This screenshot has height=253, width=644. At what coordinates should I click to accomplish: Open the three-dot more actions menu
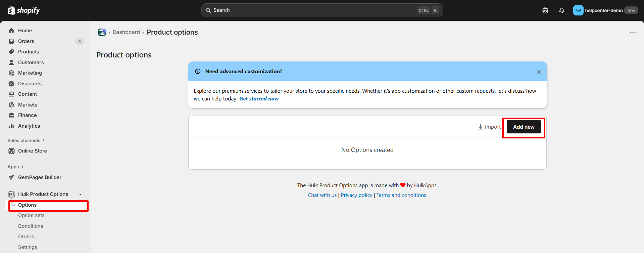[x=633, y=32]
